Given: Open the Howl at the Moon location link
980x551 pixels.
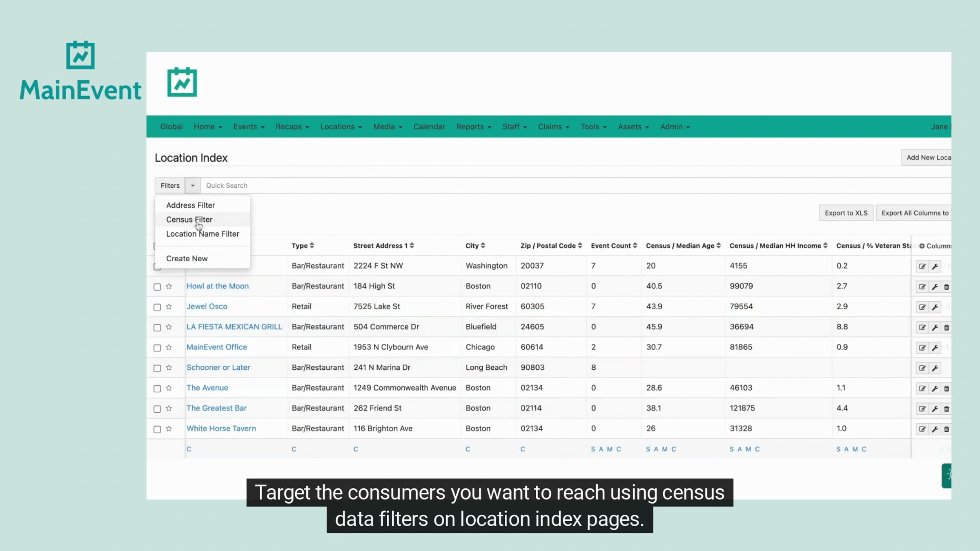Looking at the screenshot, I should pos(218,286).
